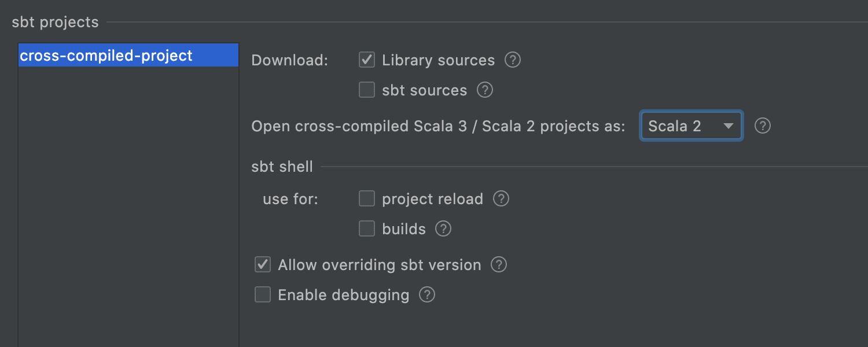This screenshot has width=868, height=347.
Task: Uncheck the Library sources checkbox
Action: pos(367,60)
